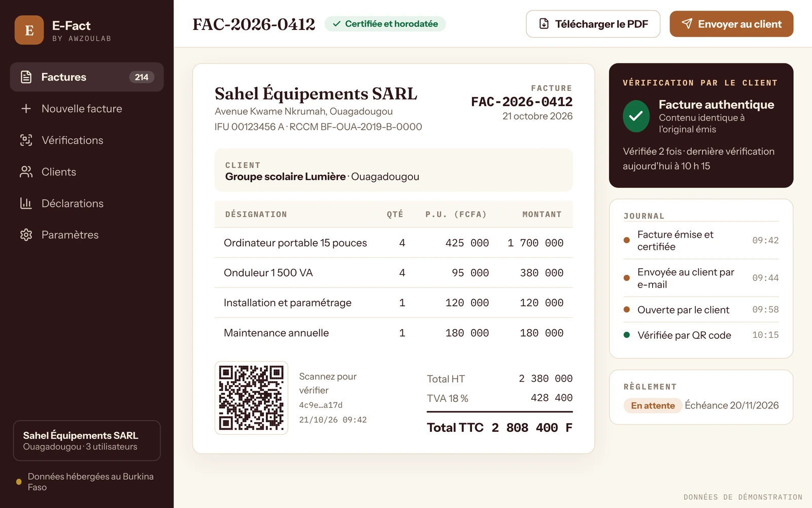Click Télécharger le PDF button
Screen dimensions: 812x508
point(593,24)
